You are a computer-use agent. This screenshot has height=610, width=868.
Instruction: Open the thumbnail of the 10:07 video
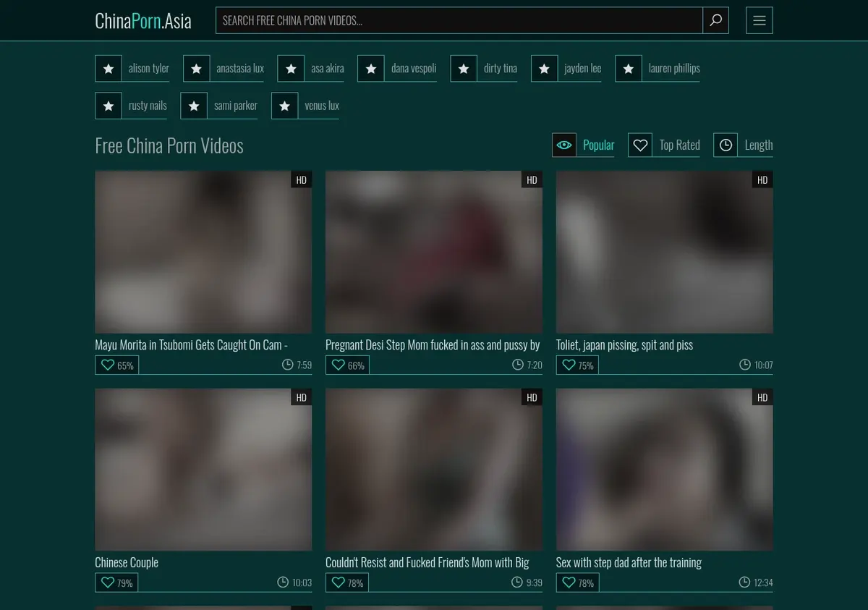[x=665, y=252]
